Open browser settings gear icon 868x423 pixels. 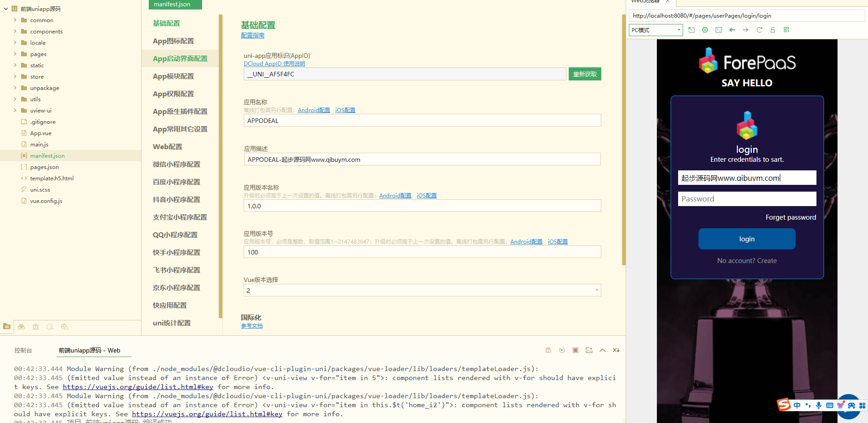[x=705, y=30]
